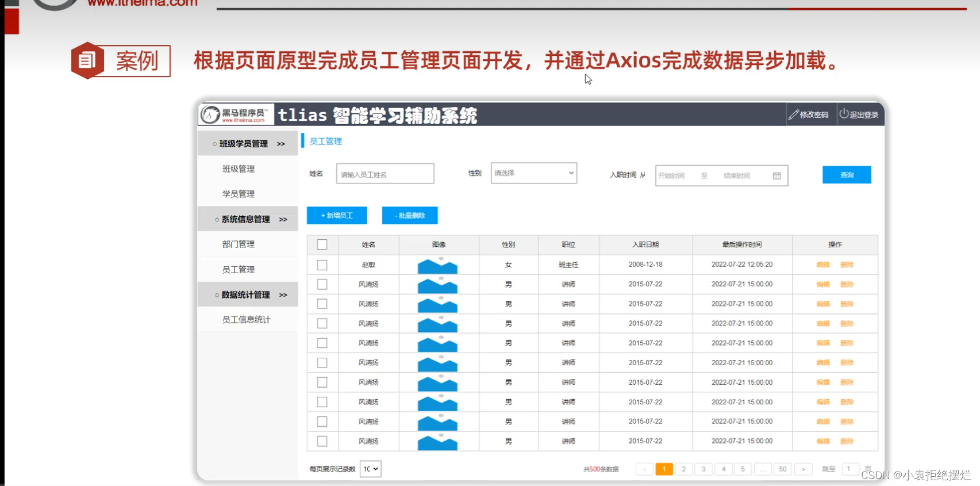
Task: Click the 查询 search button
Action: click(847, 175)
